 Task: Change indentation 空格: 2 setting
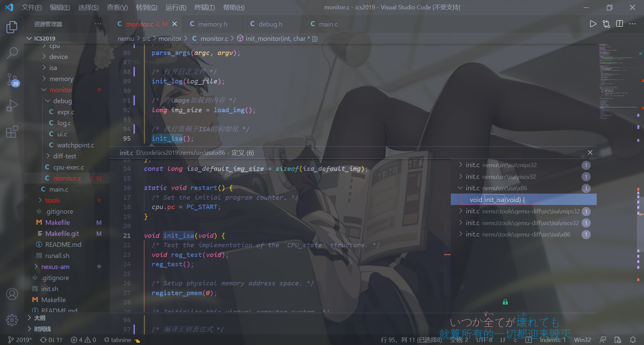pyautogui.click(x=459, y=340)
